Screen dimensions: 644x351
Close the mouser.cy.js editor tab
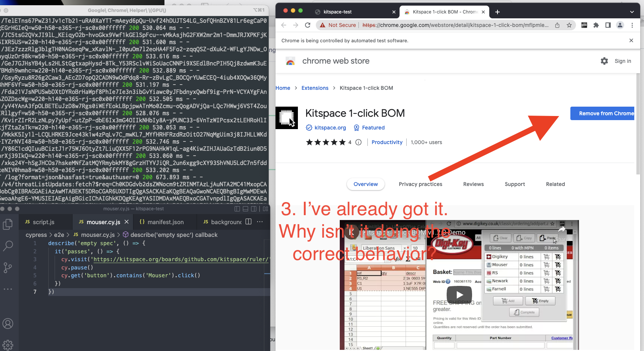click(x=127, y=222)
